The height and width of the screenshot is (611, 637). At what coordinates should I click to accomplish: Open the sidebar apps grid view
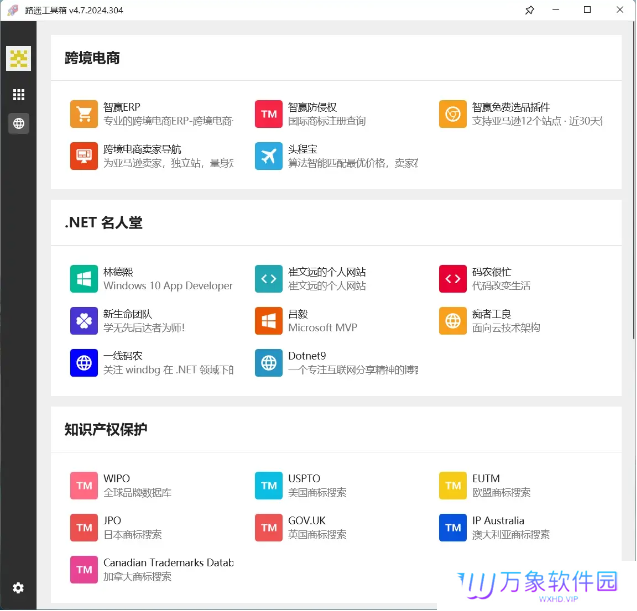click(18, 95)
